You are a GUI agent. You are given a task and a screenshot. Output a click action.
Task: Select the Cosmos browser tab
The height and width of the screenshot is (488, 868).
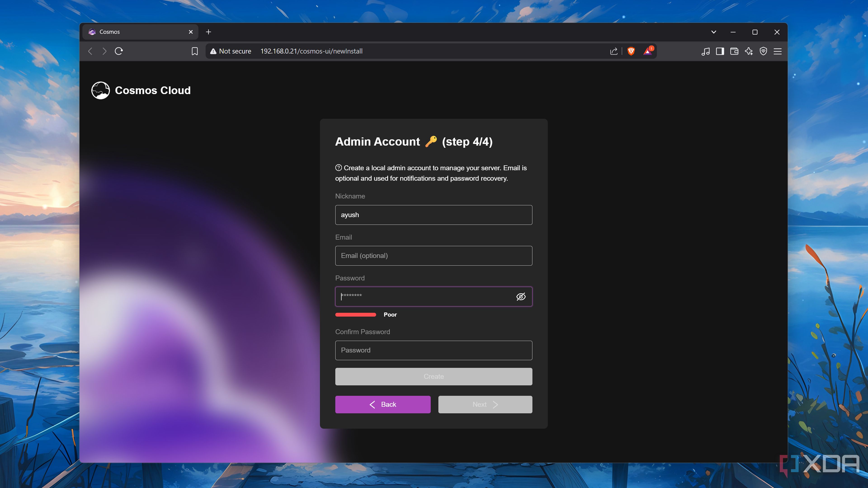coord(140,32)
